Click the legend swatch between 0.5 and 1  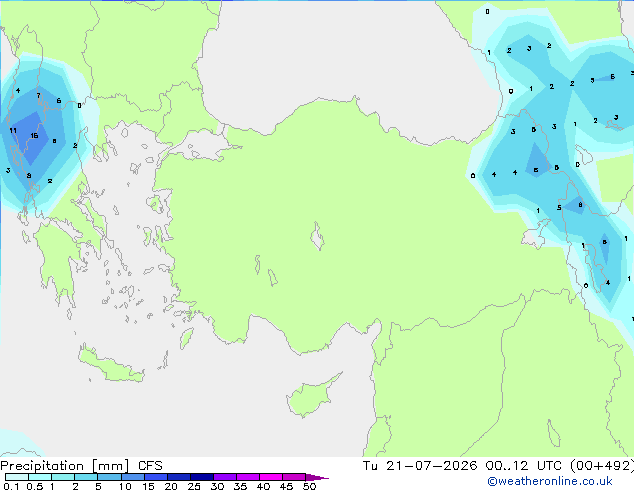pos(40,477)
